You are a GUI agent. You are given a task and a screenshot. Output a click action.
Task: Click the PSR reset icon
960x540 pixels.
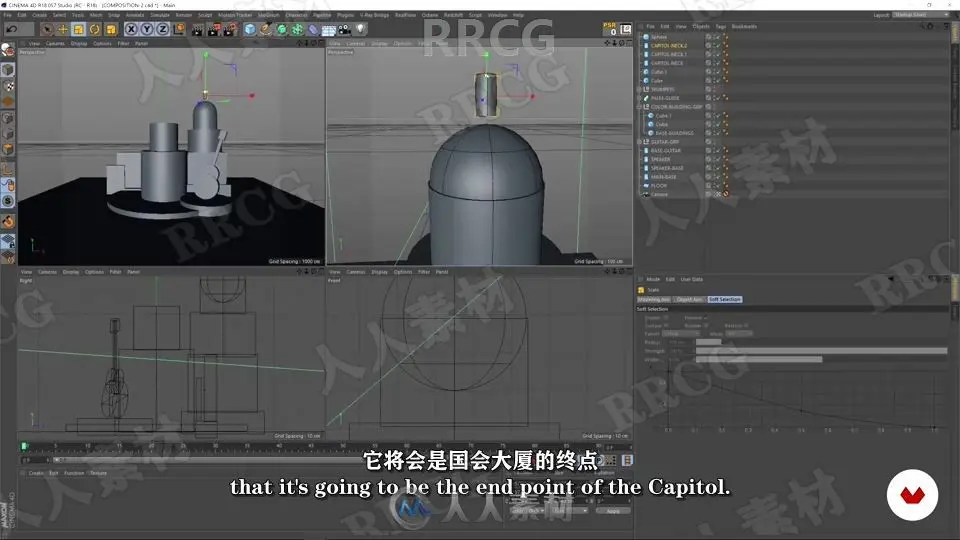610,29
